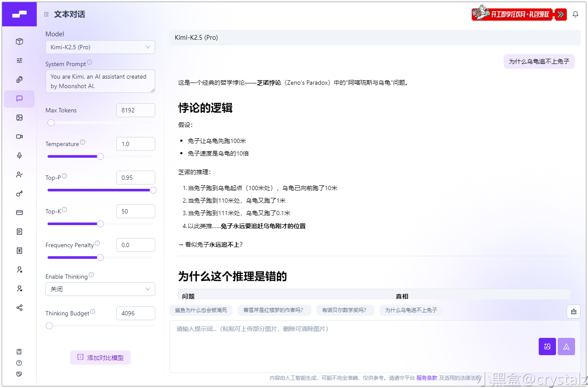The width and height of the screenshot is (588, 388).
Task: Collapse the sidebar menu via the fold icon
Action: click(46, 14)
